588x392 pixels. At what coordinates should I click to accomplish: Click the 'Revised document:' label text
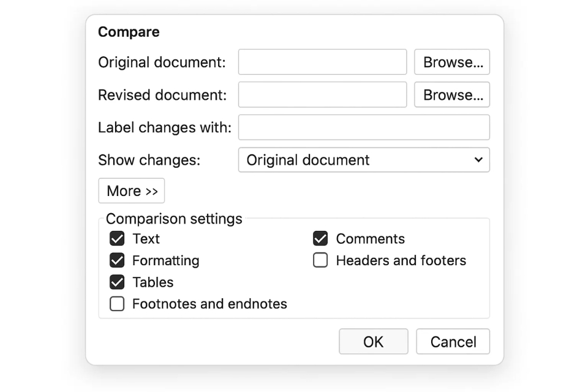pos(162,95)
